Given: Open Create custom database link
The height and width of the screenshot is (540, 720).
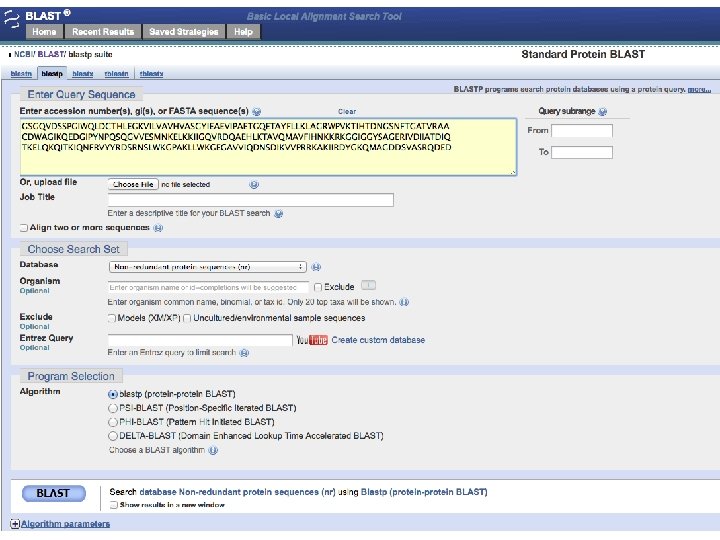Looking at the screenshot, I should (378, 340).
